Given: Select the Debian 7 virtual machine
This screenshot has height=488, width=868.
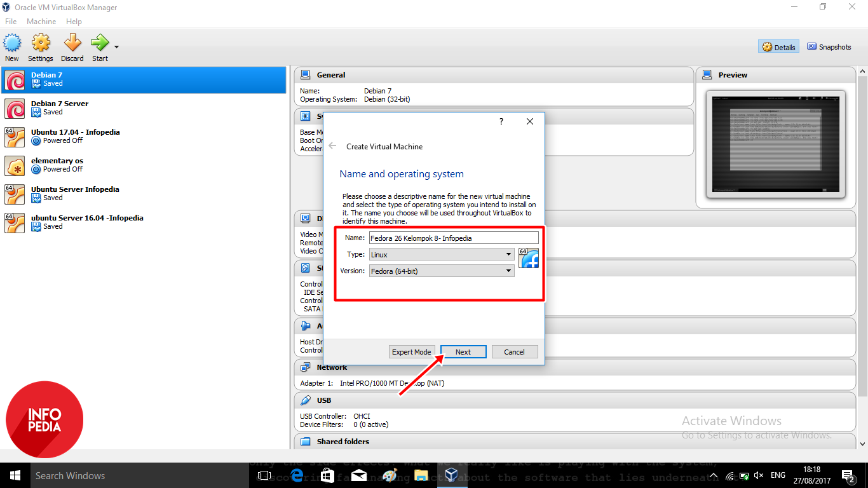Looking at the screenshot, I should [144, 79].
